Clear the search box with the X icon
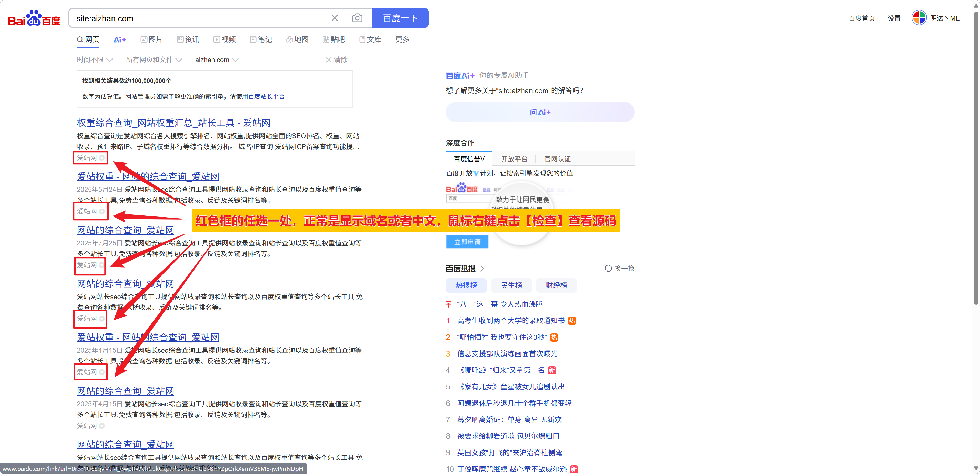The width and height of the screenshot is (980, 474). click(x=334, y=18)
